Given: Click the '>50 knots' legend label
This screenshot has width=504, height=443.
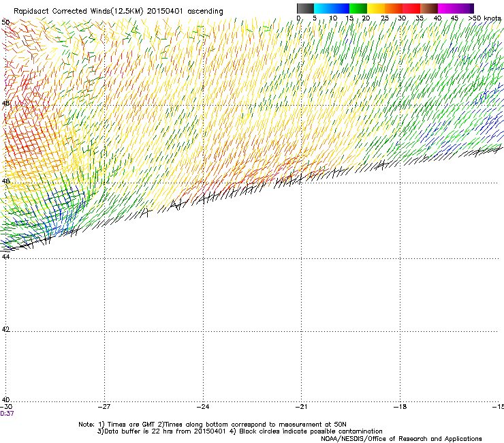Looking at the screenshot, I should click(484, 18).
